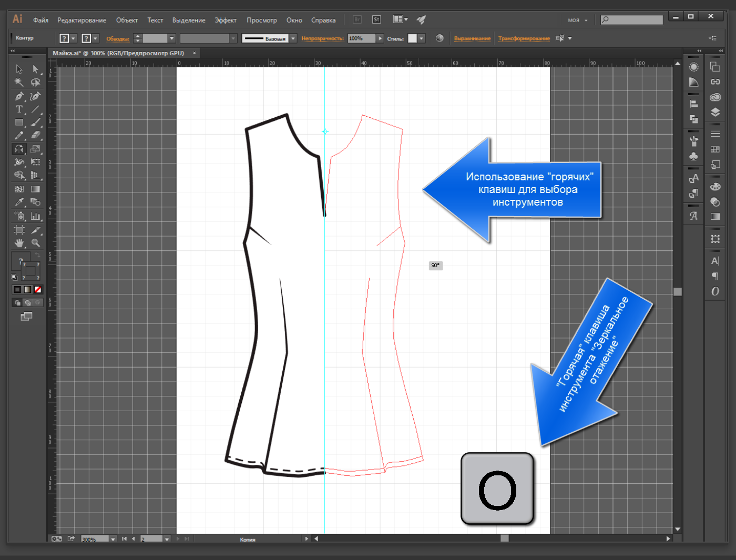Enable Draw Behind mode
This screenshot has width=736, height=560.
pyautogui.click(x=27, y=303)
